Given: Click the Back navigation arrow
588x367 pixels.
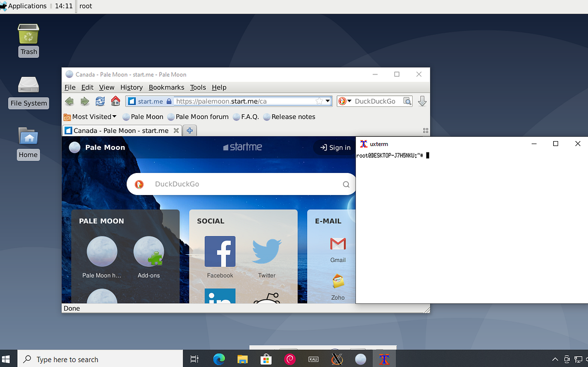Looking at the screenshot, I should tap(69, 101).
